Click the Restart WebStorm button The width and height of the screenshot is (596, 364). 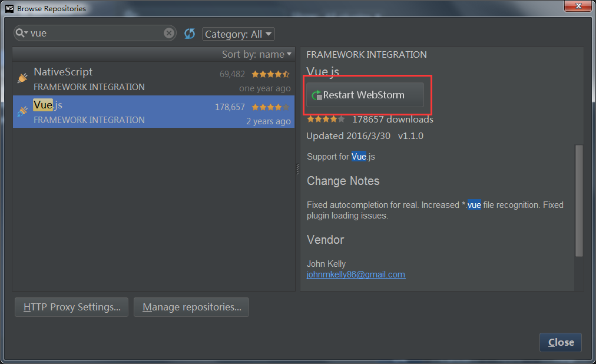point(365,95)
